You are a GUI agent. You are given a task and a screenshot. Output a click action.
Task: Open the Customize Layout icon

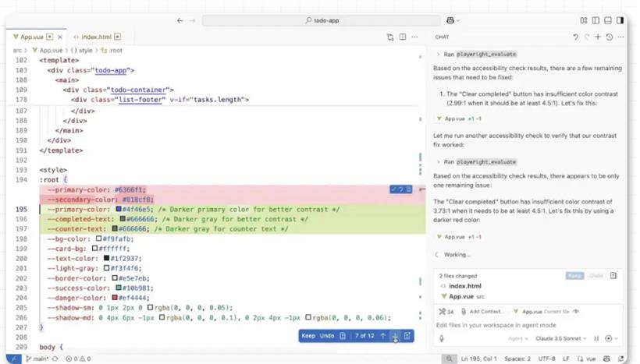584,20
